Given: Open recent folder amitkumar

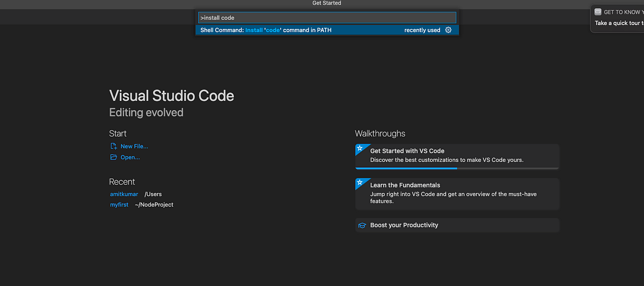Looking at the screenshot, I should [x=124, y=194].
